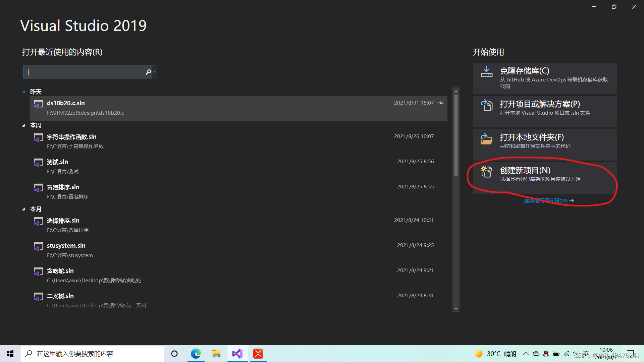The height and width of the screenshot is (362, 644).
Task: Open Microsoft Edge from the taskbar
Action: point(196,354)
